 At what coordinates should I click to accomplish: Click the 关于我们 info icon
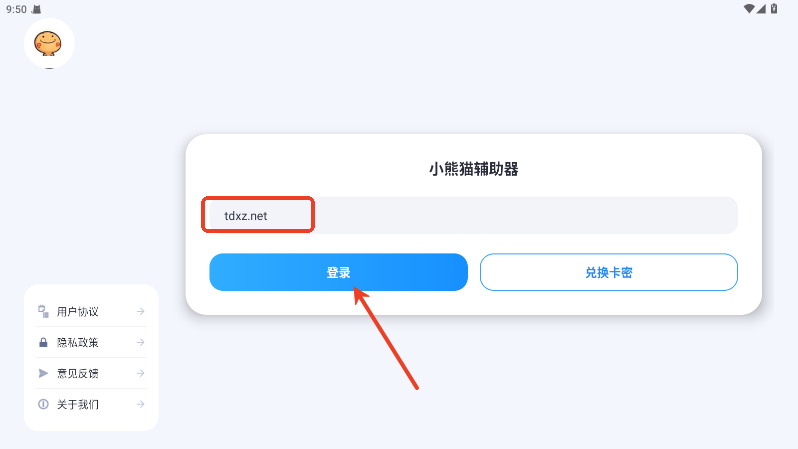click(43, 404)
